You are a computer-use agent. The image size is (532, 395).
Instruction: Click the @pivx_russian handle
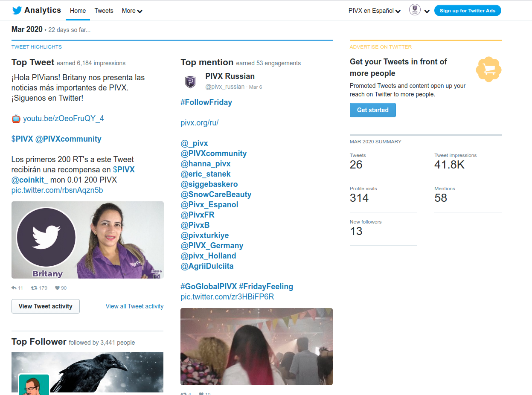click(225, 87)
